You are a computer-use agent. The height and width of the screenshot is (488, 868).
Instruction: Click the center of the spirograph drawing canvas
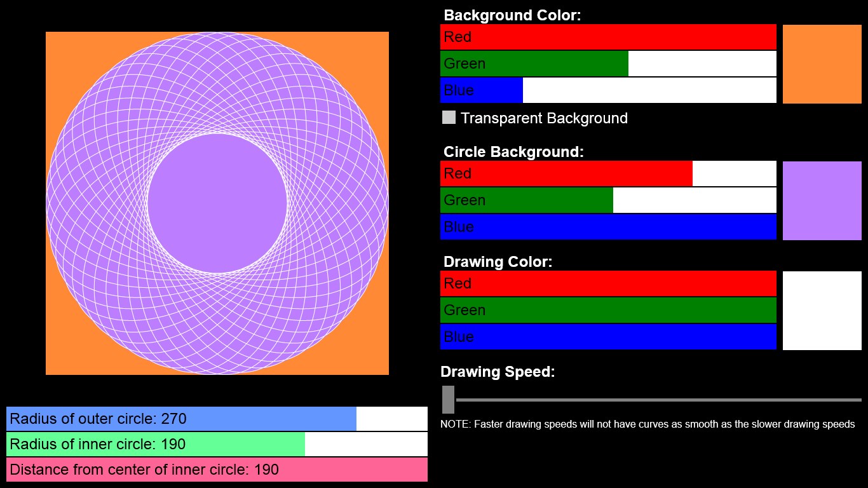217,203
